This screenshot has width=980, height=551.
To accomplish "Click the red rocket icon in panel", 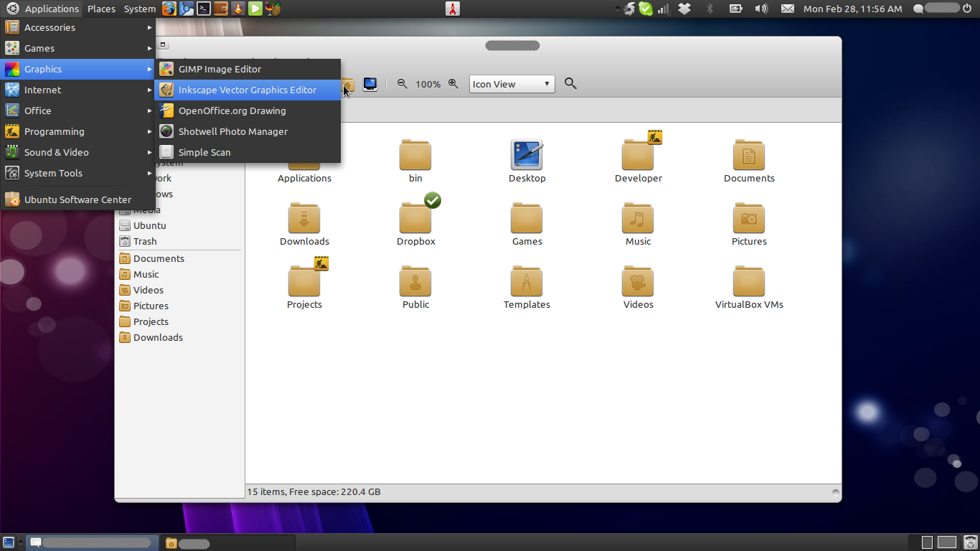I will pyautogui.click(x=452, y=9).
